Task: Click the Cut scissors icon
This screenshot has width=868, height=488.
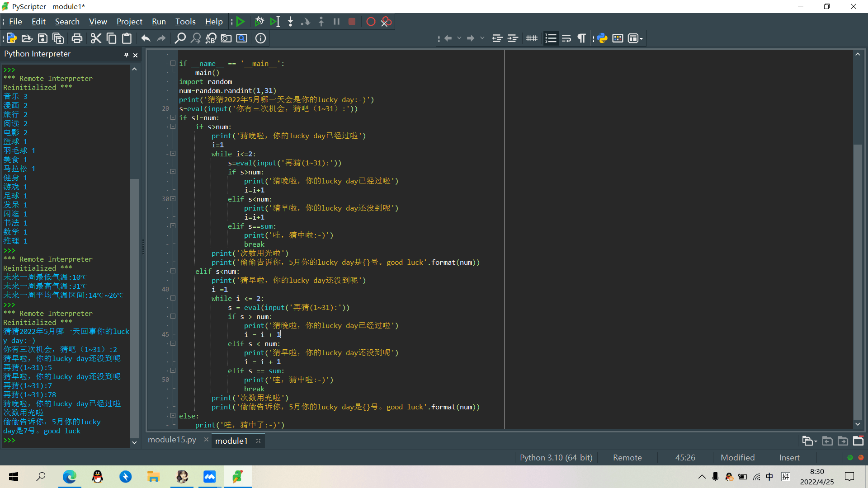Action: tap(96, 38)
